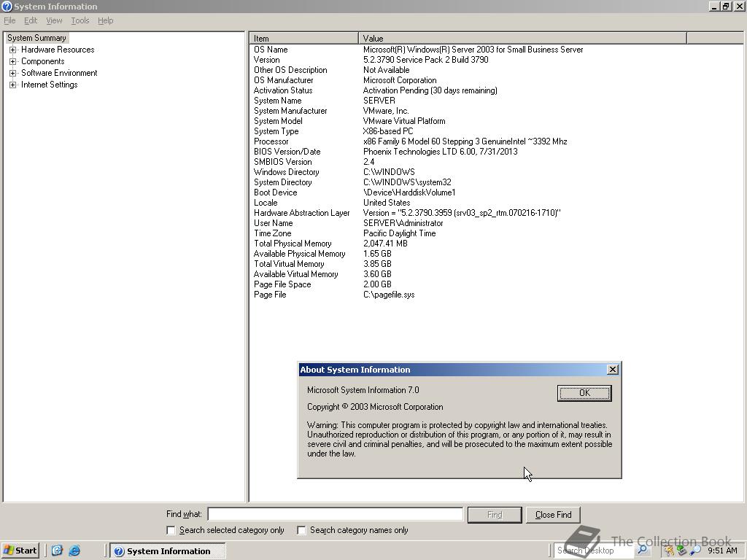Expand the Internet Settings node
The height and width of the screenshot is (560, 747).
click(x=13, y=85)
